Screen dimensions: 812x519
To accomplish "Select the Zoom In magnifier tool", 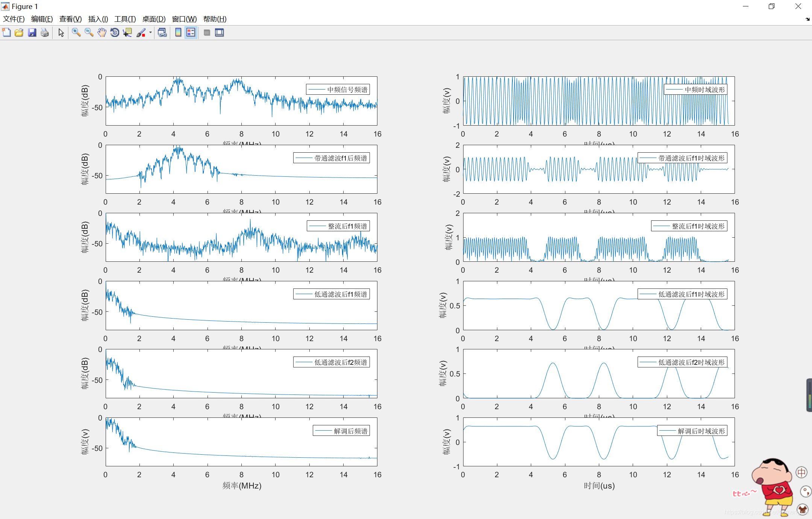I will pyautogui.click(x=76, y=33).
